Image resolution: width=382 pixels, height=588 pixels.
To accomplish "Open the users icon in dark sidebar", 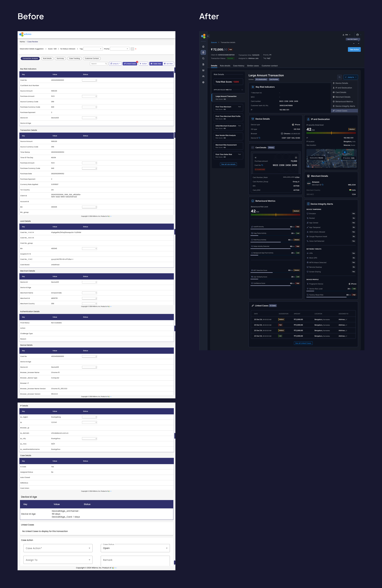I will (x=203, y=76).
